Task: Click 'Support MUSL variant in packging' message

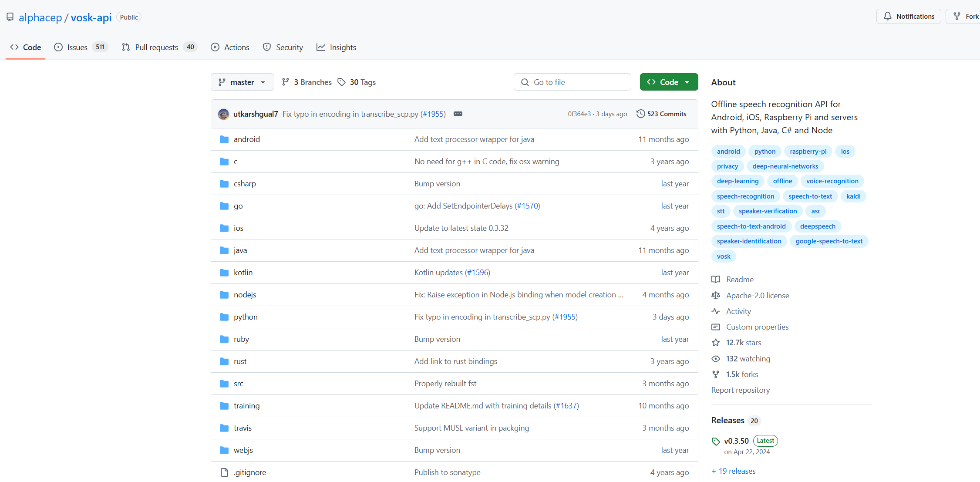Action: (471, 428)
